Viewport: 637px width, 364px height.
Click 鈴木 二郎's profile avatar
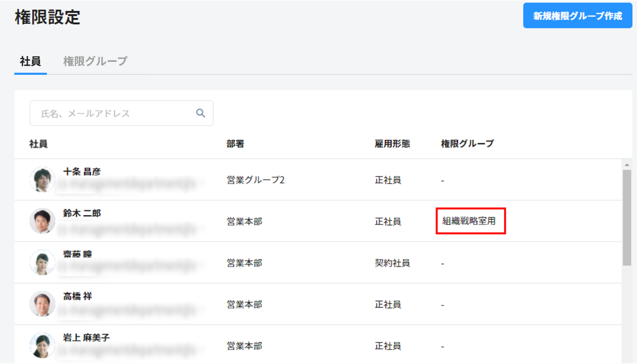click(42, 221)
